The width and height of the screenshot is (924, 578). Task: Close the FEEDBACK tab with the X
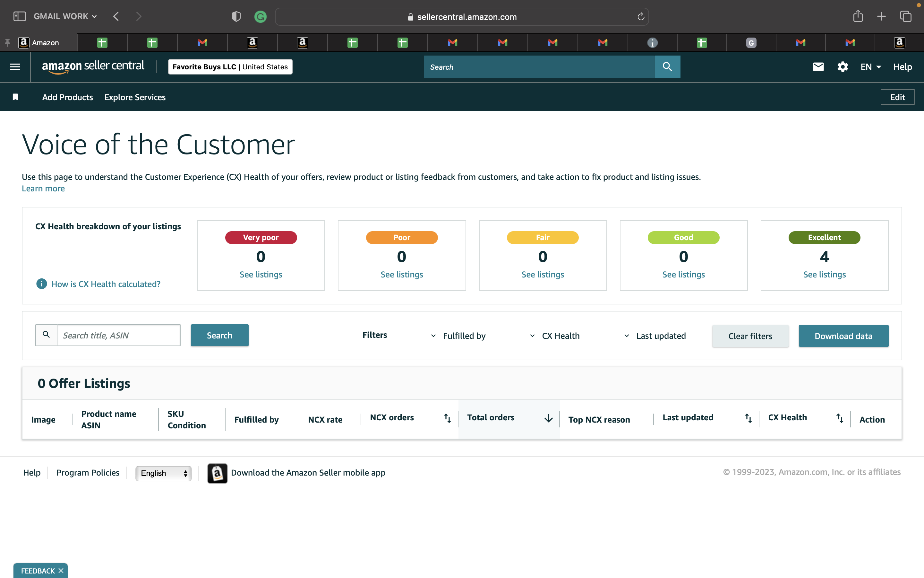61,571
